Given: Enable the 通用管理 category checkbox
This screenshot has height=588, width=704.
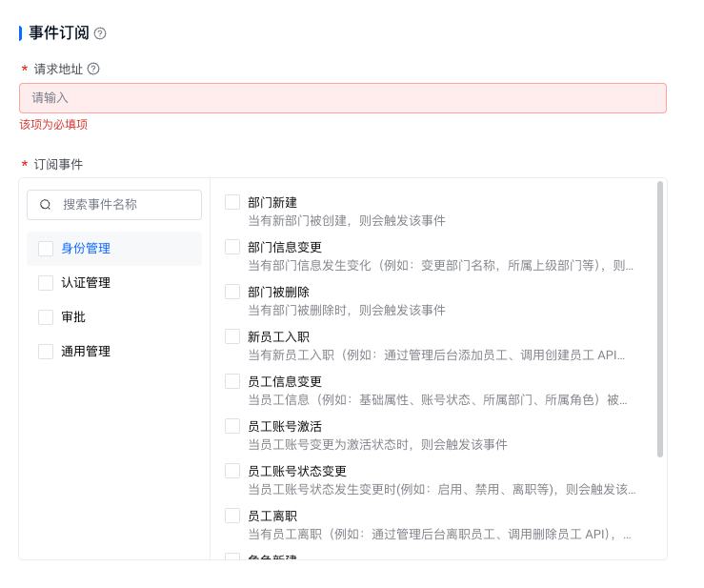Looking at the screenshot, I should coord(46,352).
